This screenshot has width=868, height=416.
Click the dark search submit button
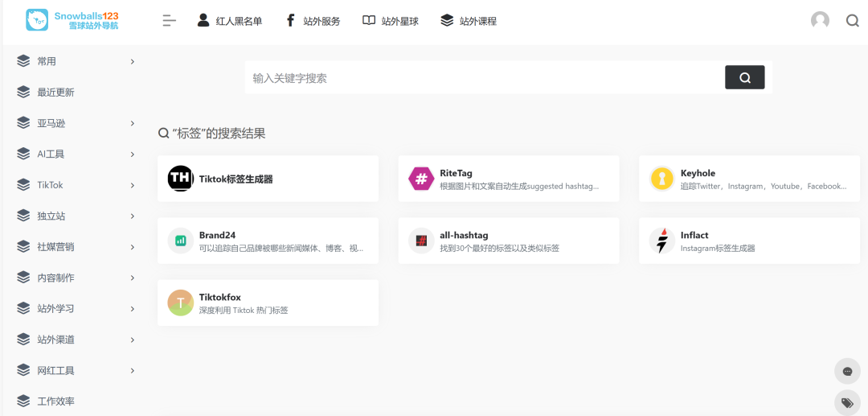pyautogui.click(x=744, y=77)
